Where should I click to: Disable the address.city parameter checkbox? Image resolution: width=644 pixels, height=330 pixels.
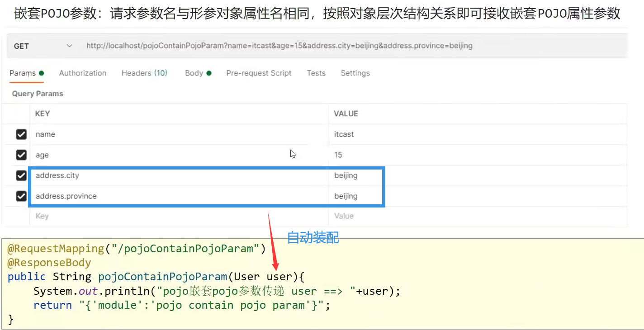point(21,175)
